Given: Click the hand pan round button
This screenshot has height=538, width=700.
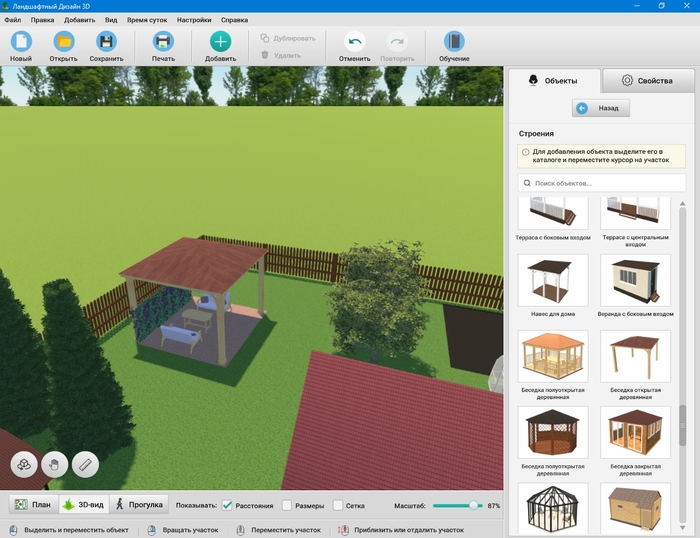Looking at the screenshot, I should coord(54,464).
